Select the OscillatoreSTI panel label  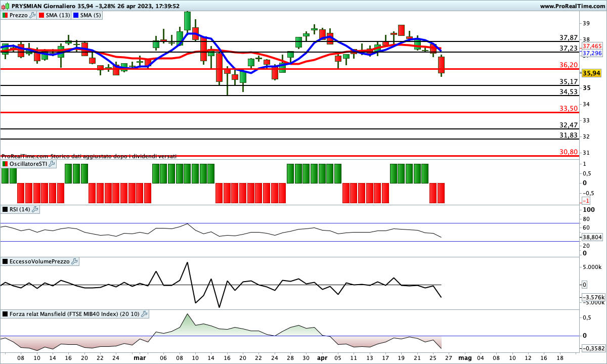click(28, 164)
